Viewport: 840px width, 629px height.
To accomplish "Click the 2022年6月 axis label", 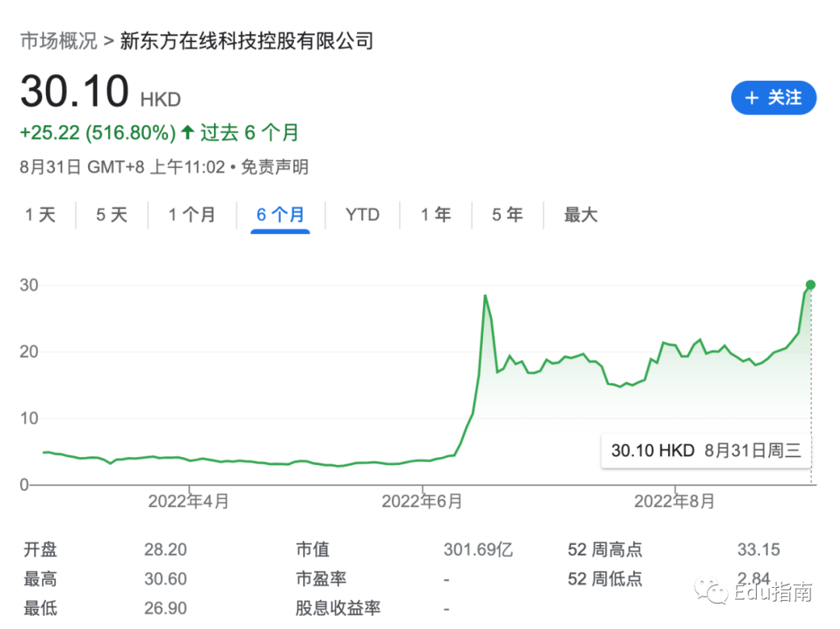I will tap(422, 501).
